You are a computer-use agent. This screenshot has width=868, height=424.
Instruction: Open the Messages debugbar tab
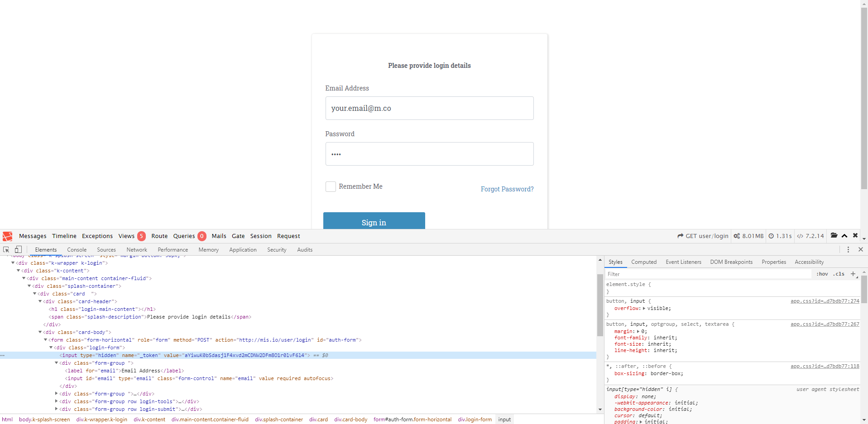click(33, 236)
